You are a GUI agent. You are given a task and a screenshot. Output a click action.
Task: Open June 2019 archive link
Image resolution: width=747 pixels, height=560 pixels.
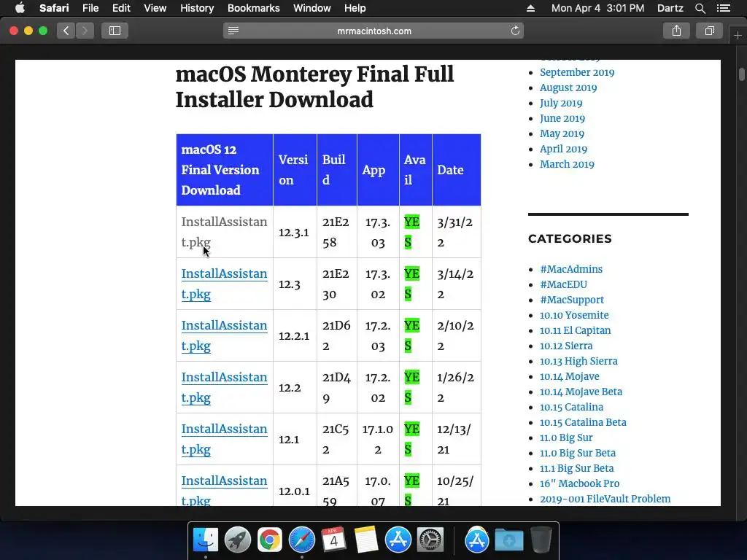[562, 118]
